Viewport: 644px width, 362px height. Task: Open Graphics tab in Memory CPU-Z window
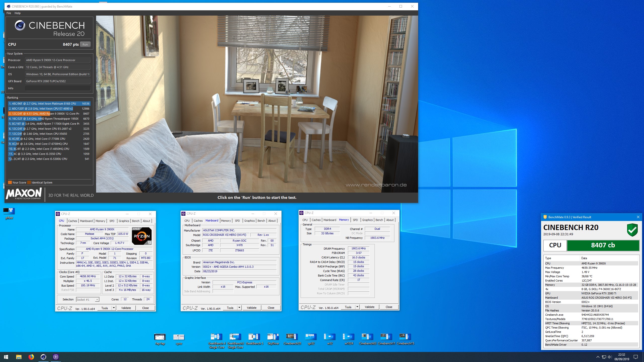click(x=367, y=220)
